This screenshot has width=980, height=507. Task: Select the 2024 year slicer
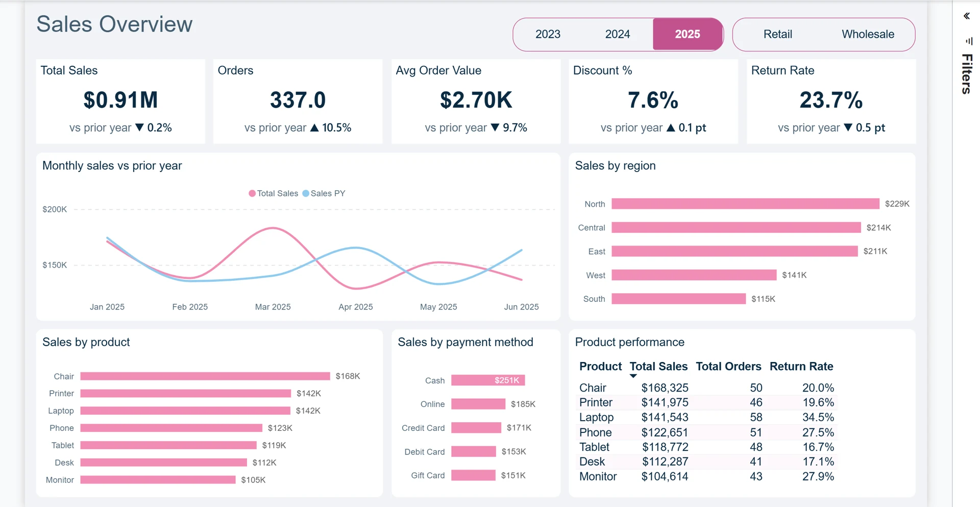point(618,34)
